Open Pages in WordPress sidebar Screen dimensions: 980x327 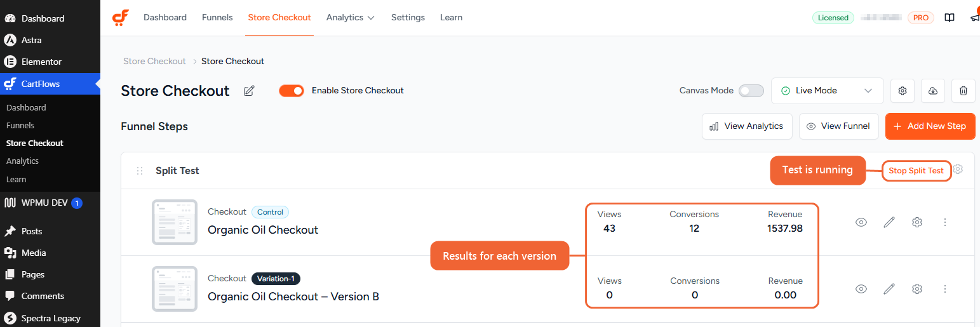pos(50,274)
